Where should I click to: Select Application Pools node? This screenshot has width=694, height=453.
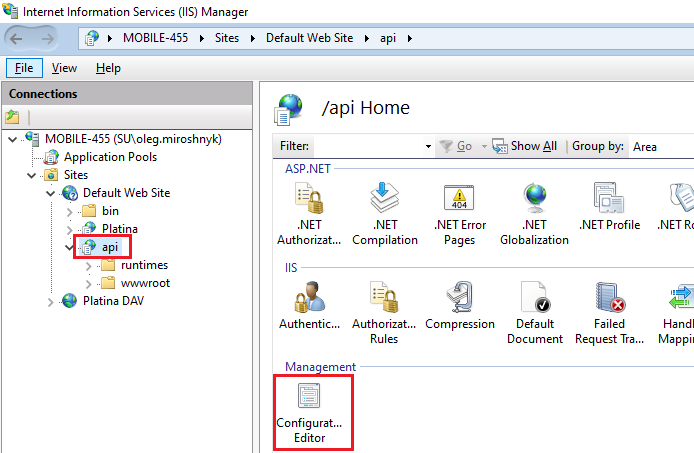coord(110,157)
